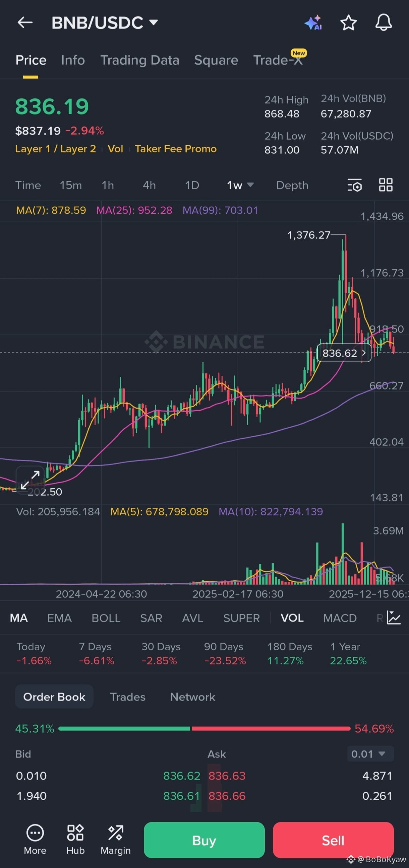Select the Order Book tab
The image size is (409, 868).
[54, 697]
